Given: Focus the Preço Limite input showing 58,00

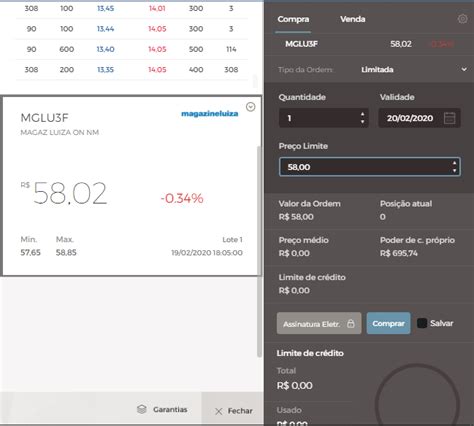Looking at the screenshot, I should 370,167.
